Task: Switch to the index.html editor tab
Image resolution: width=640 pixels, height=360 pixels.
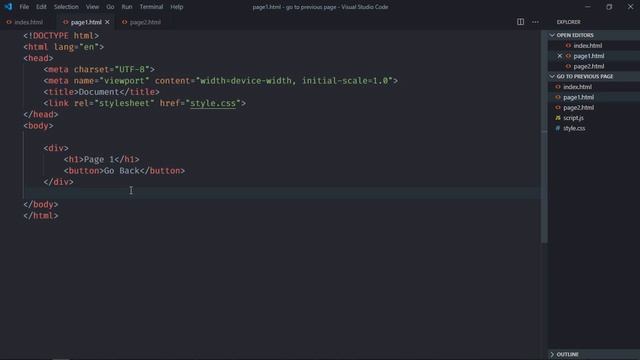Action: coord(25,22)
